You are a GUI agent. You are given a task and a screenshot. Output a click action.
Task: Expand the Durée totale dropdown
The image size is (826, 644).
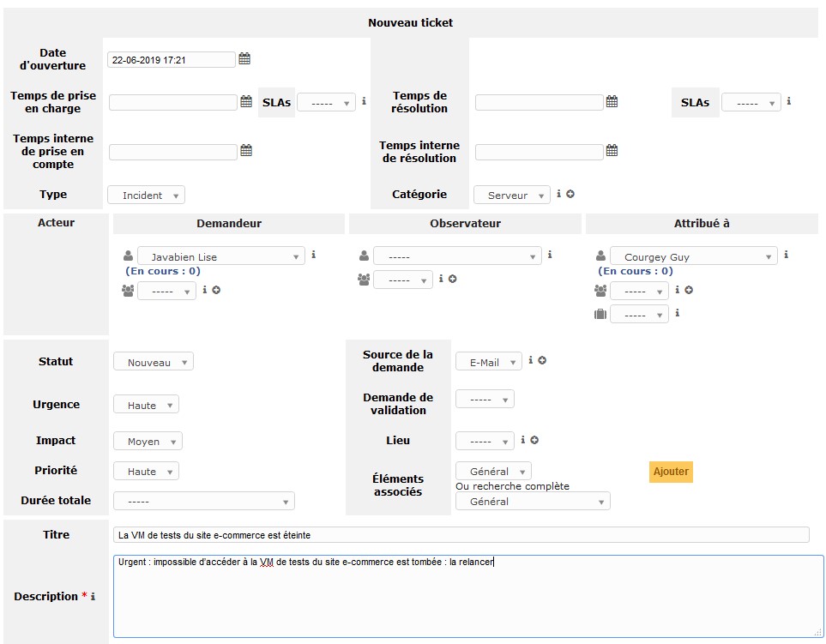pos(204,500)
